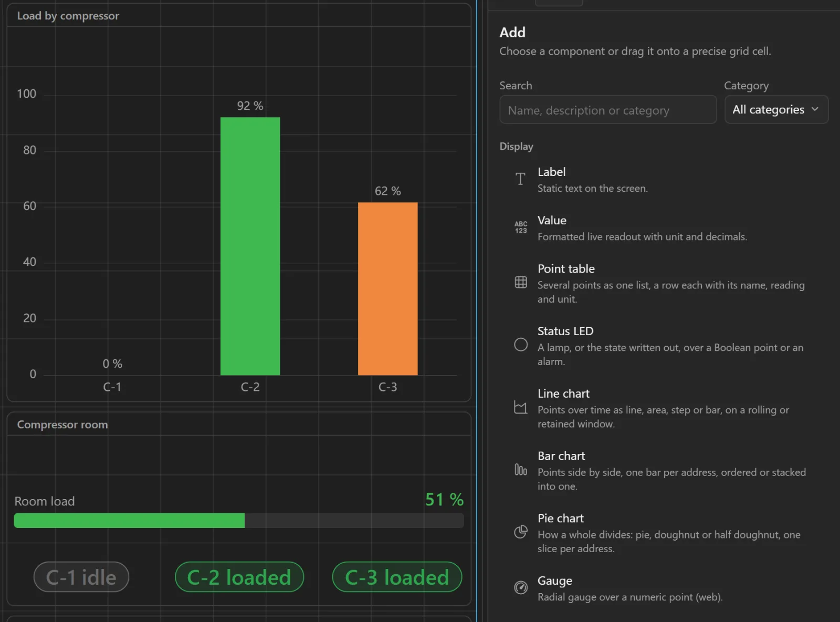Click the Display category heading
Image resolution: width=840 pixels, height=622 pixels.
click(x=516, y=147)
